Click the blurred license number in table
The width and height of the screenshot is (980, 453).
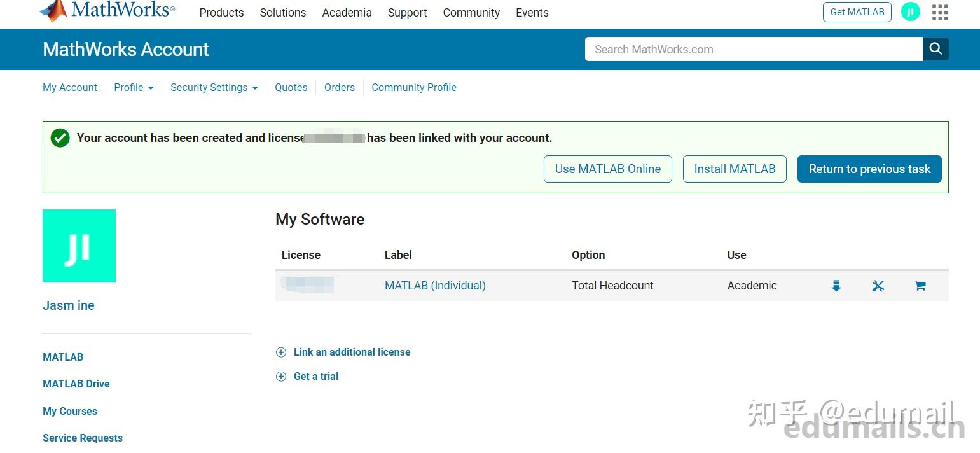pos(308,285)
